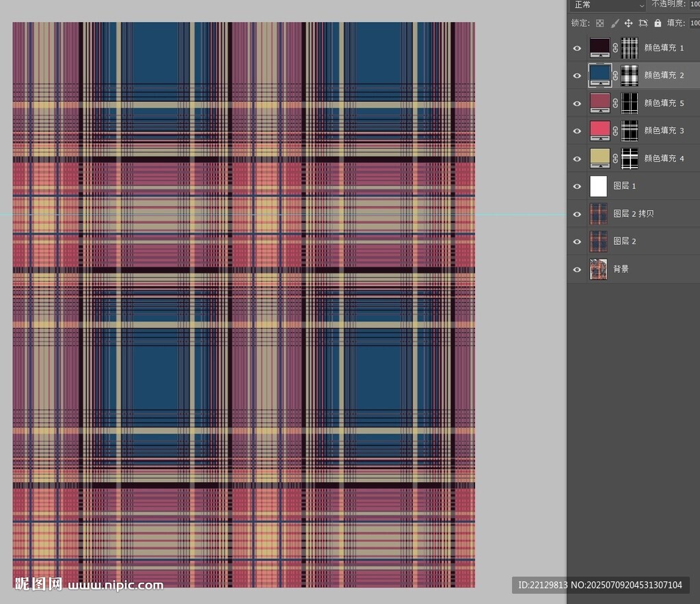Viewport: 700px width, 604px height.
Task: Click link icon on 颜色填充 2 layer
Action: (x=615, y=75)
